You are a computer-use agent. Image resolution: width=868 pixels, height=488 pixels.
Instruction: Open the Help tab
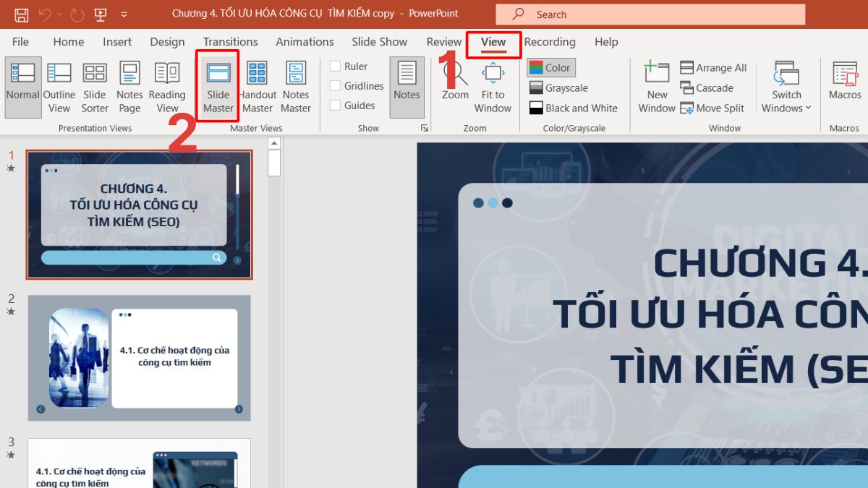pyautogui.click(x=606, y=42)
